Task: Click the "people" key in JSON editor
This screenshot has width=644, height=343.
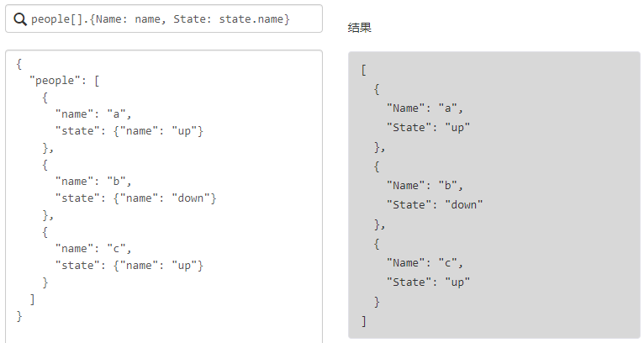Action: coord(57,80)
